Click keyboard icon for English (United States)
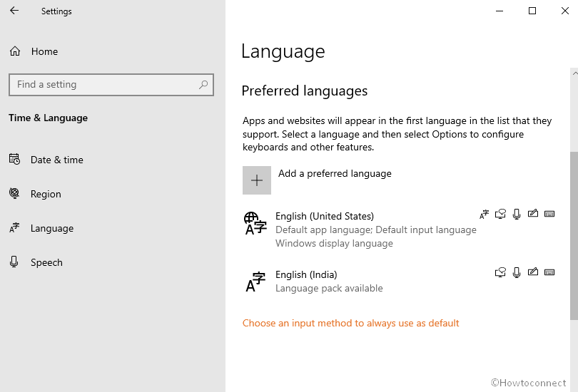Image resolution: width=578 pixels, height=392 pixels. pos(549,214)
